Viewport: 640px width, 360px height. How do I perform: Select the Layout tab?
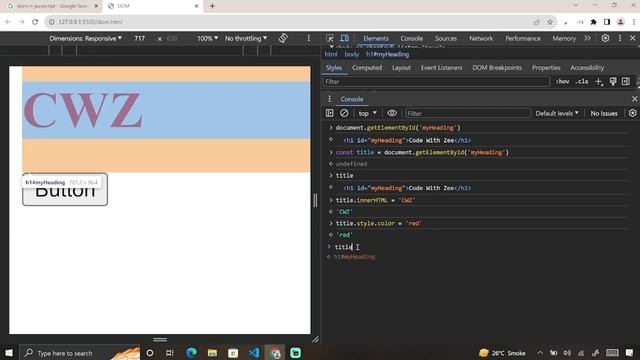coord(401,68)
